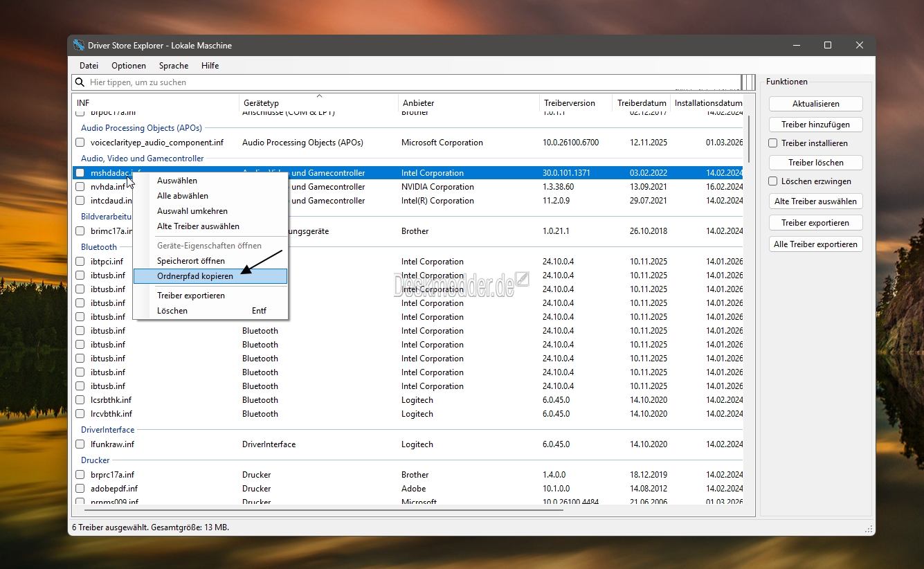Minimize the Driver Store Explorer window
Image resolution: width=924 pixels, height=569 pixels.
795,46
